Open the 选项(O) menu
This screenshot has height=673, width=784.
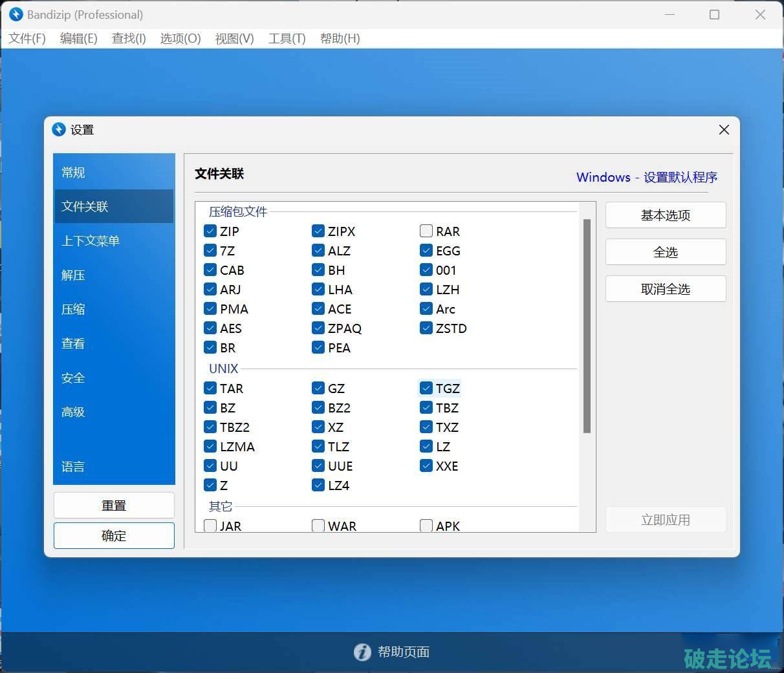coord(180,38)
